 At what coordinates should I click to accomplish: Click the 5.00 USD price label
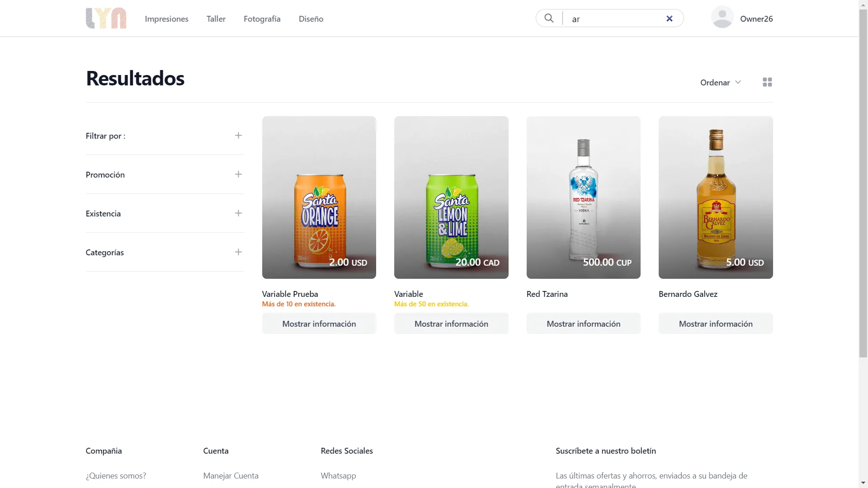(745, 262)
